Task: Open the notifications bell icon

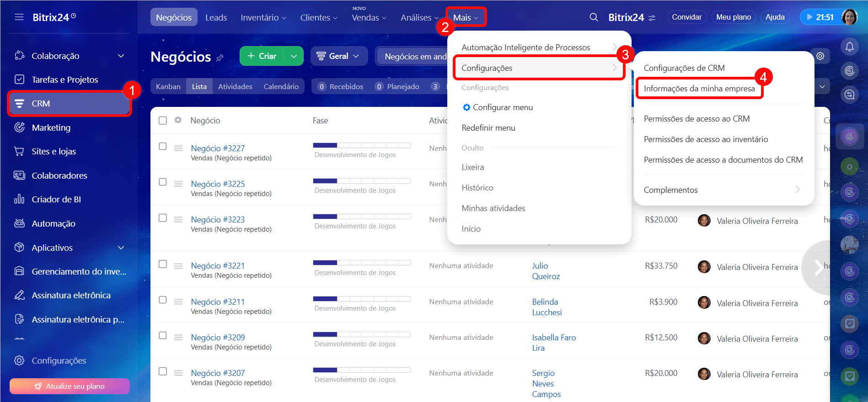Action: click(x=849, y=47)
